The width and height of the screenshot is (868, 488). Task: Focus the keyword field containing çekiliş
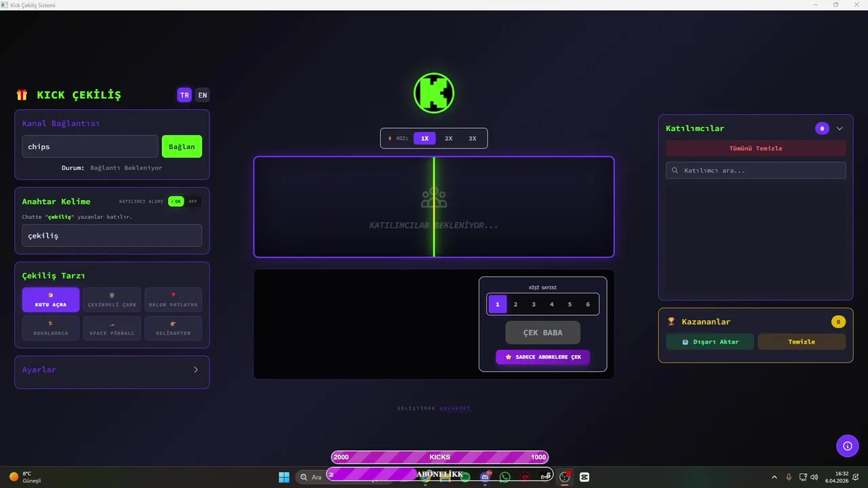pos(112,236)
